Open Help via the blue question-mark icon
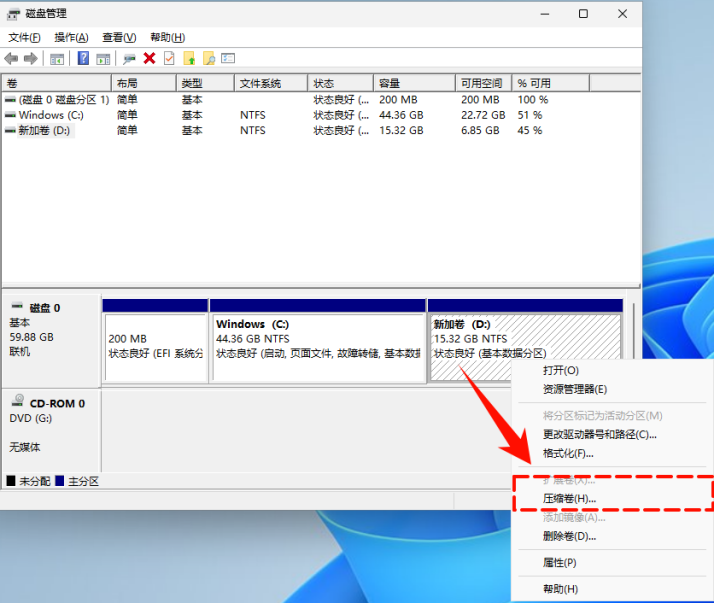 pyautogui.click(x=83, y=58)
